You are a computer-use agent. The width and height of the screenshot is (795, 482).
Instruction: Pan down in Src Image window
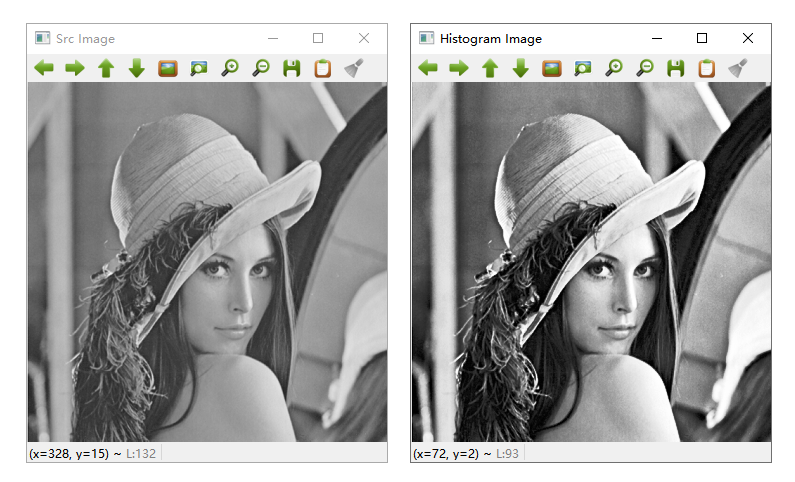137,68
